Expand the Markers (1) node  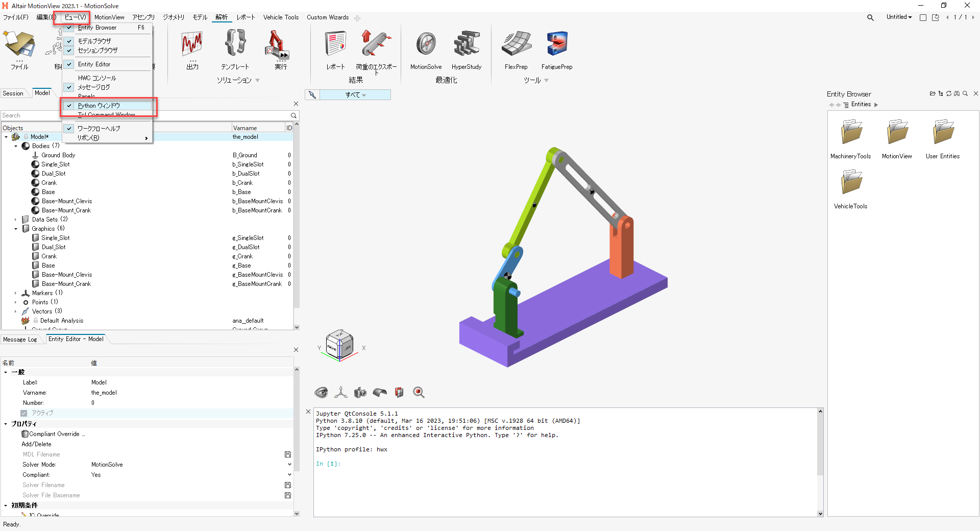pyautogui.click(x=16, y=293)
